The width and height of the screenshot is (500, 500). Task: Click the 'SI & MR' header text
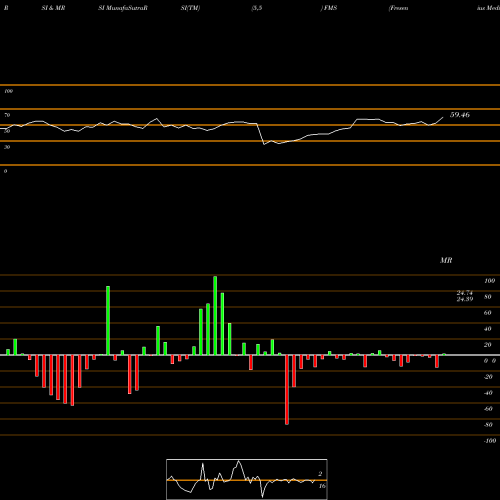click(x=53, y=8)
